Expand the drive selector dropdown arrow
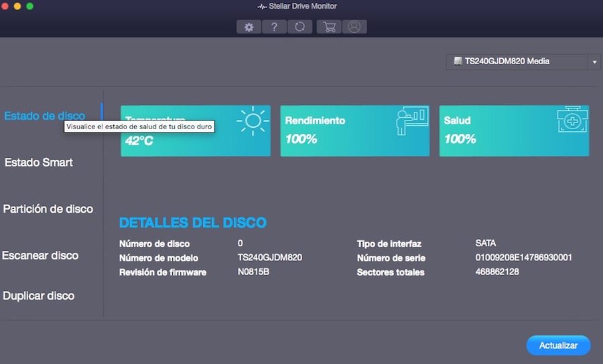Screen dimensions: 603x364 pyautogui.click(x=594, y=62)
